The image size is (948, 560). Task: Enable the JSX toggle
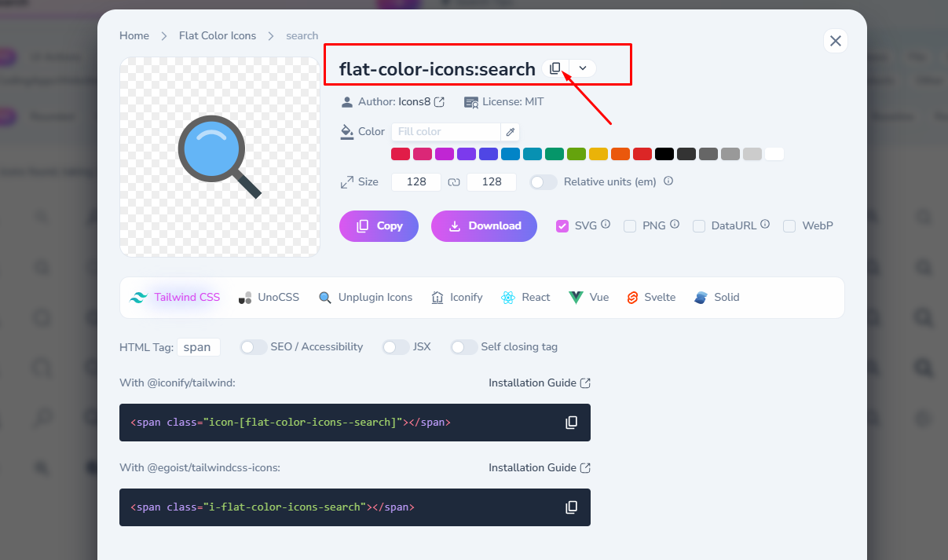click(396, 347)
